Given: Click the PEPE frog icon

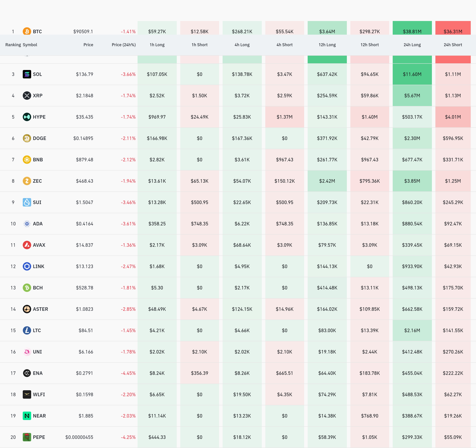Looking at the screenshot, I should point(27,437).
